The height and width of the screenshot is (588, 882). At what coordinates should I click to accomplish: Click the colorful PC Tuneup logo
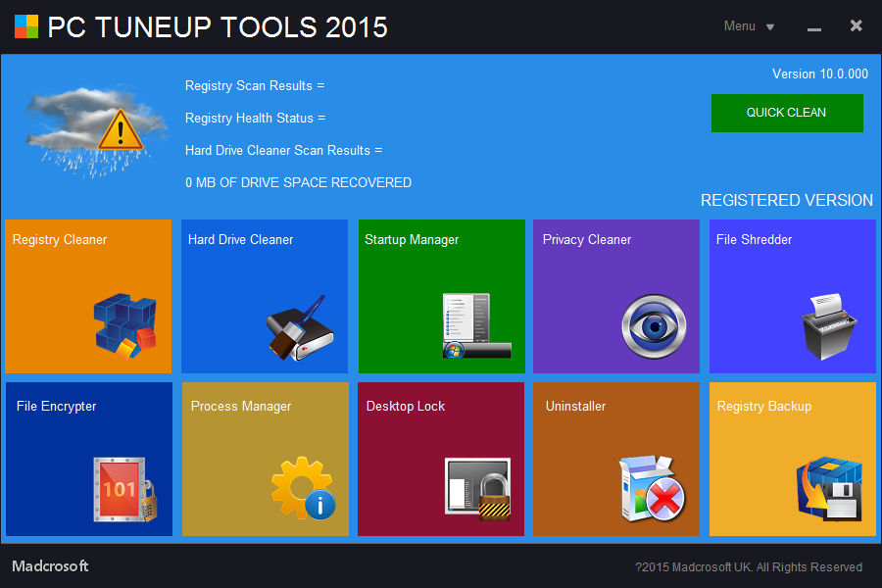click(26, 26)
